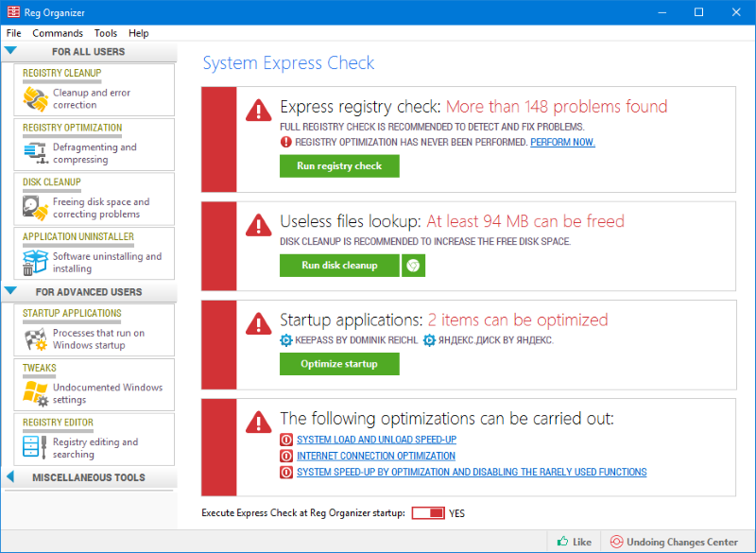This screenshot has height=553, width=756.
Task: Open the Commands menu
Action: (58, 33)
